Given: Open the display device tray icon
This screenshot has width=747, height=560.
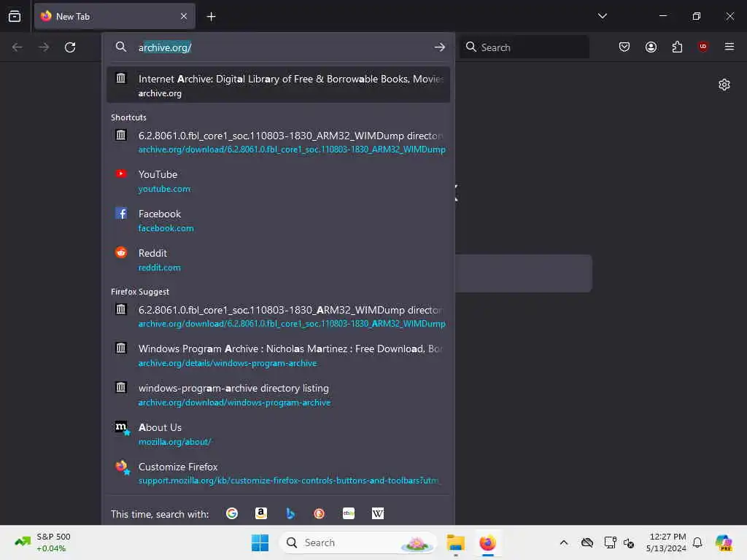Looking at the screenshot, I should tap(609, 542).
